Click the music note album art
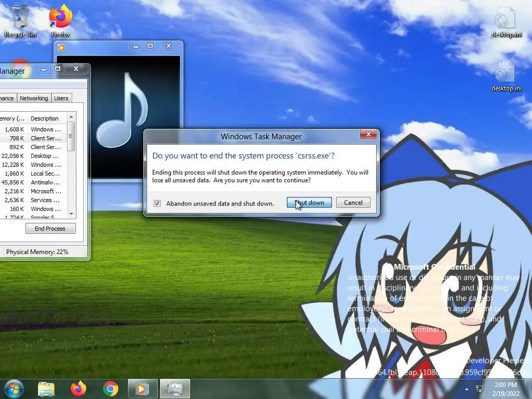 122,110
